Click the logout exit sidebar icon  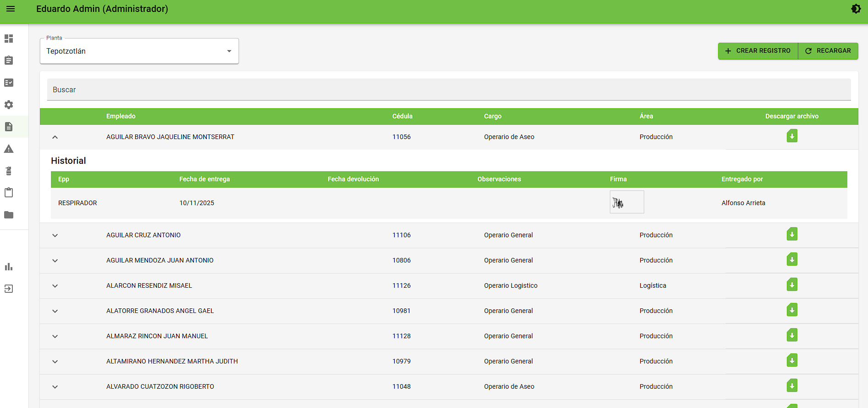(9, 289)
